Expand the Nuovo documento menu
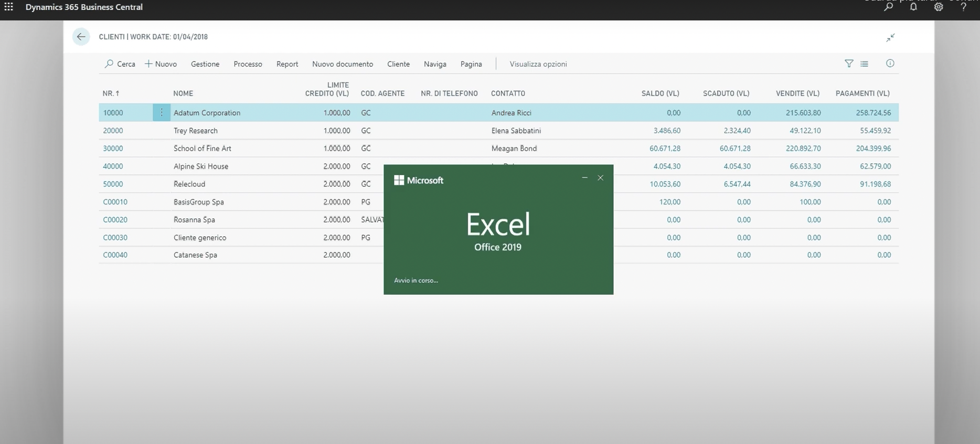This screenshot has height=444, width=980. click(x=343, y=64)
